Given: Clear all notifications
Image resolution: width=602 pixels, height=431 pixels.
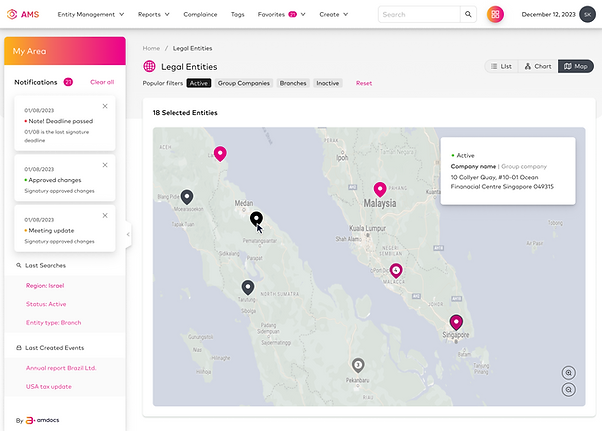Looking at the screenshot, I should (x=102, y=82).
